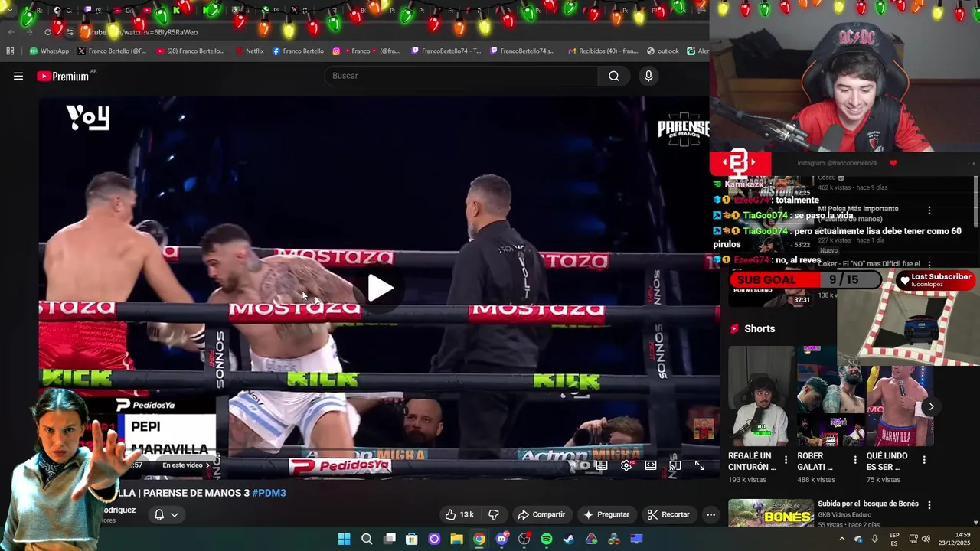Open the (28) Franco Bertello YouTube bookmark

coord(190,51)
